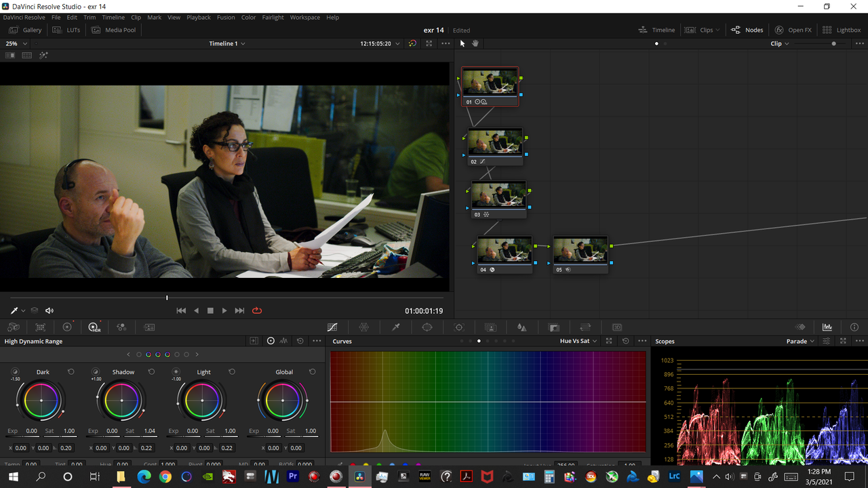Screen dimensions: 868x488
Task: Open the Magic Mask palette
Action: click(491, 327)
